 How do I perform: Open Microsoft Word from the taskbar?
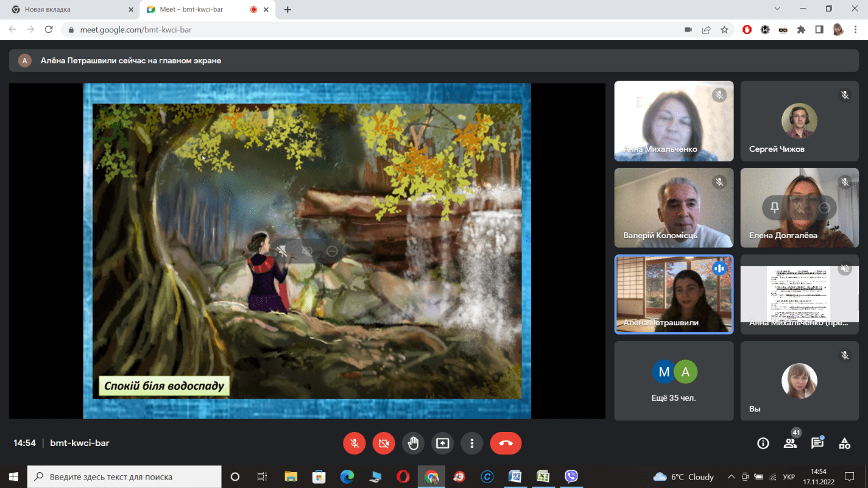click(x=515, y=476)
